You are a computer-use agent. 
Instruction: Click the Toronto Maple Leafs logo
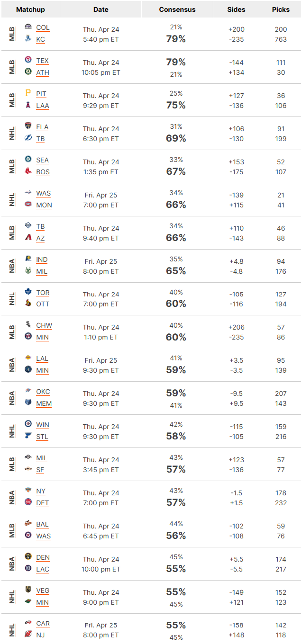pos(28,292)
